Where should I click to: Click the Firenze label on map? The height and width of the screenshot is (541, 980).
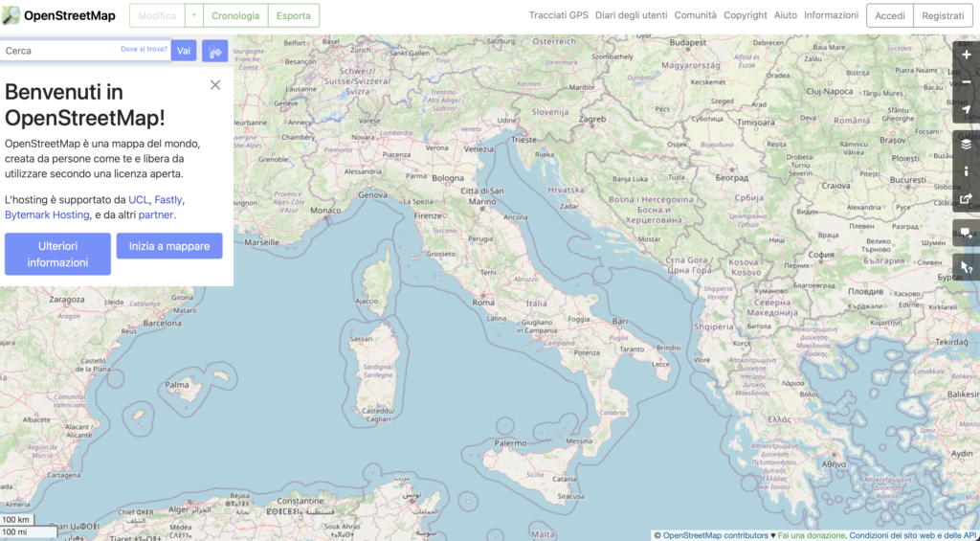(x=428, y=215)
